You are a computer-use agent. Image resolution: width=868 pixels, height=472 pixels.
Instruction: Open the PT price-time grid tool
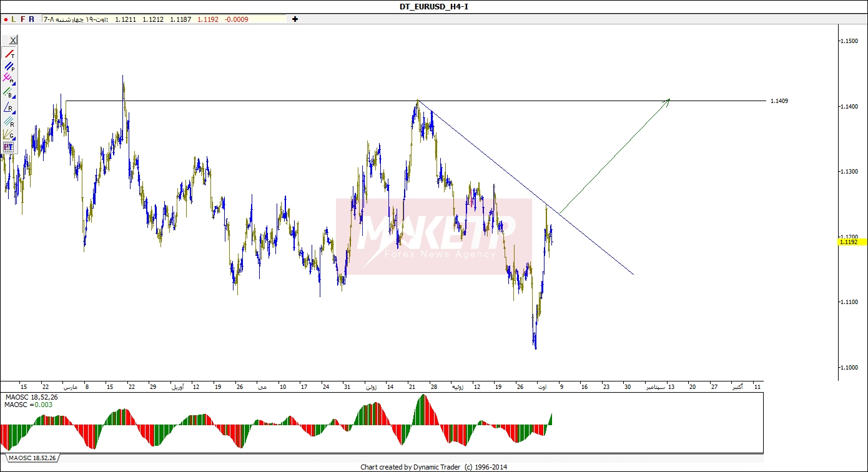pos(9,147)
